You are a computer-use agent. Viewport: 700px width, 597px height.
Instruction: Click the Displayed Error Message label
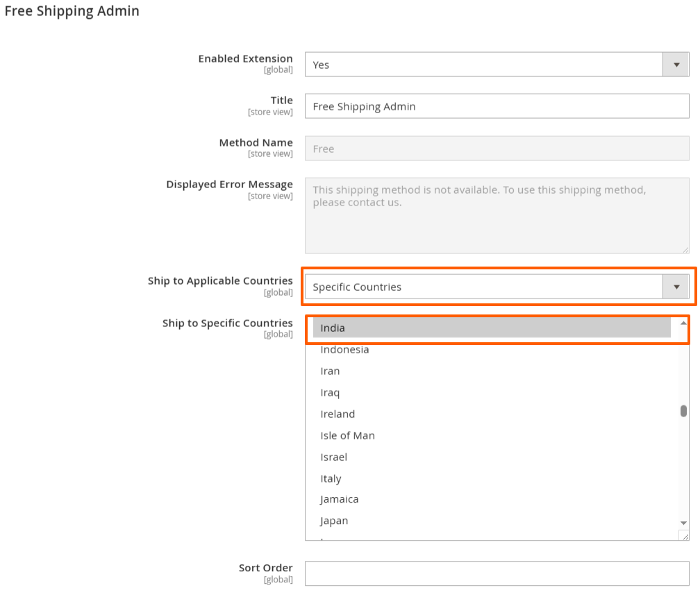tap(229, 184)
